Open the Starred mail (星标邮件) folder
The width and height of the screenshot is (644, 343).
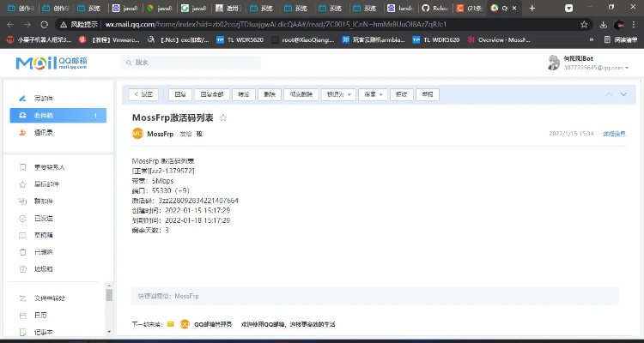(46, 184)
